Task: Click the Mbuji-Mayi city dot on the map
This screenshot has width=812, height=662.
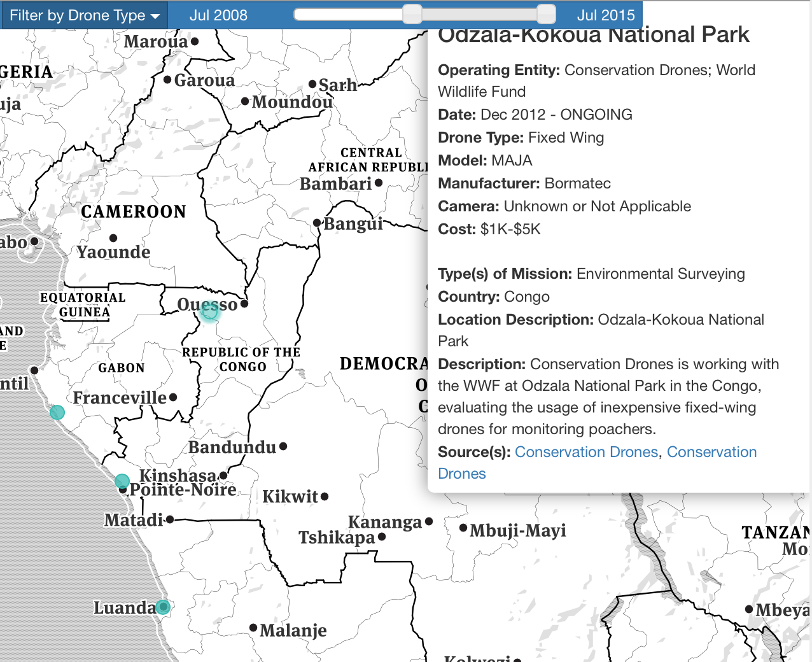Action: click(x=463, y=528)
